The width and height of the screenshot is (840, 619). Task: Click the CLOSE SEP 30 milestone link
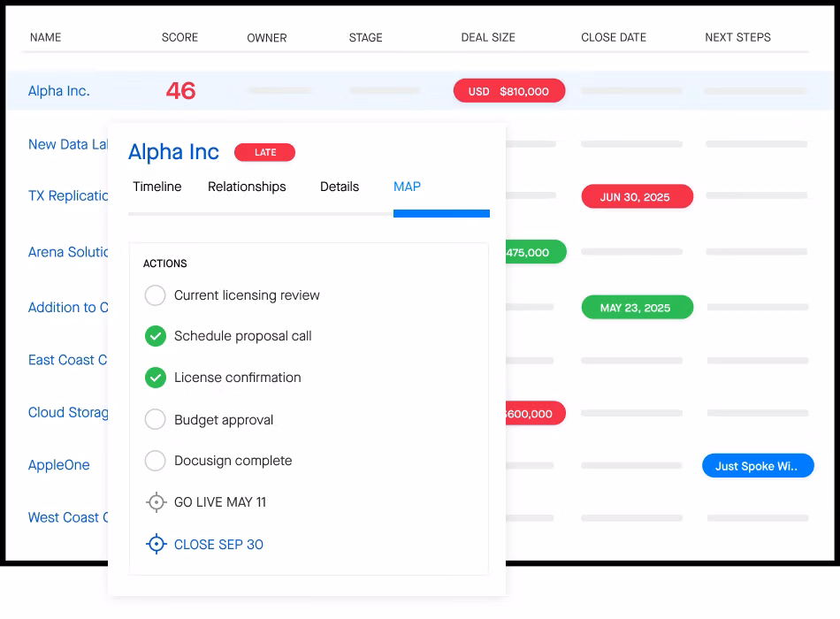click(218, 545)
